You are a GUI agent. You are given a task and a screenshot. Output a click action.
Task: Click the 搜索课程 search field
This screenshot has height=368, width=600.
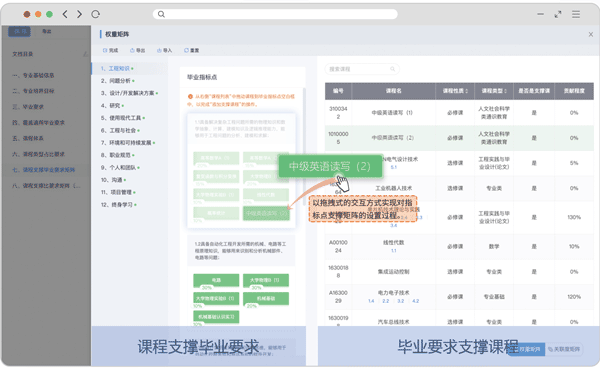(362, 69)
